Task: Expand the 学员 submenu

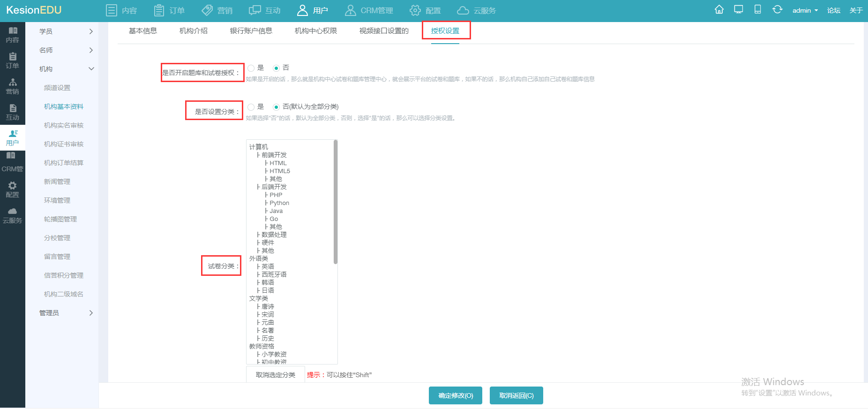Action: click(x=66, y=31)
